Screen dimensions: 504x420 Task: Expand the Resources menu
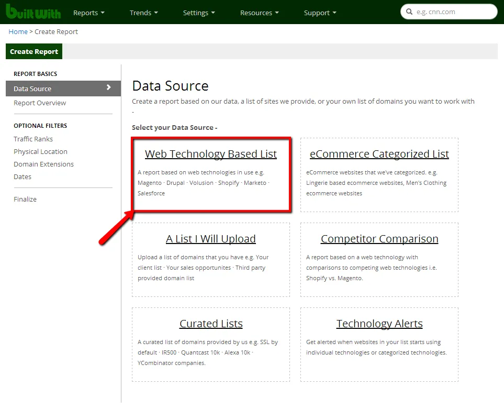point(259,13)
